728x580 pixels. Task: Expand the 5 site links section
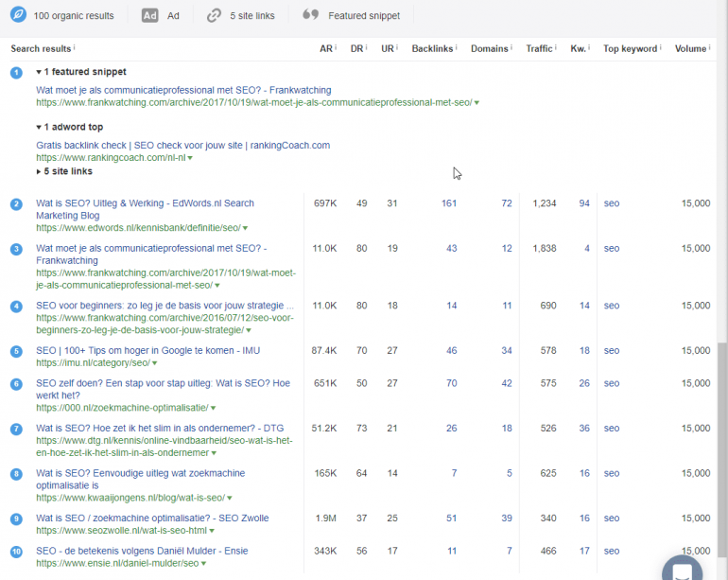(x=39, y=171)
